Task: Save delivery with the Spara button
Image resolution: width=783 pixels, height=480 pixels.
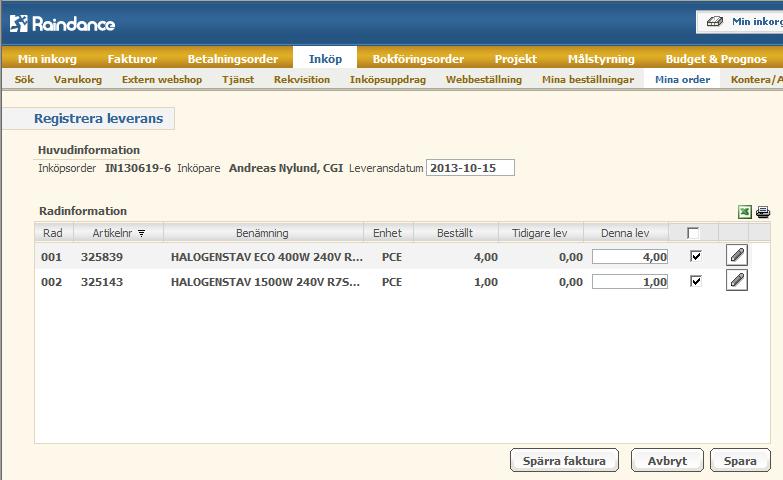Action: tap(740, 461)
